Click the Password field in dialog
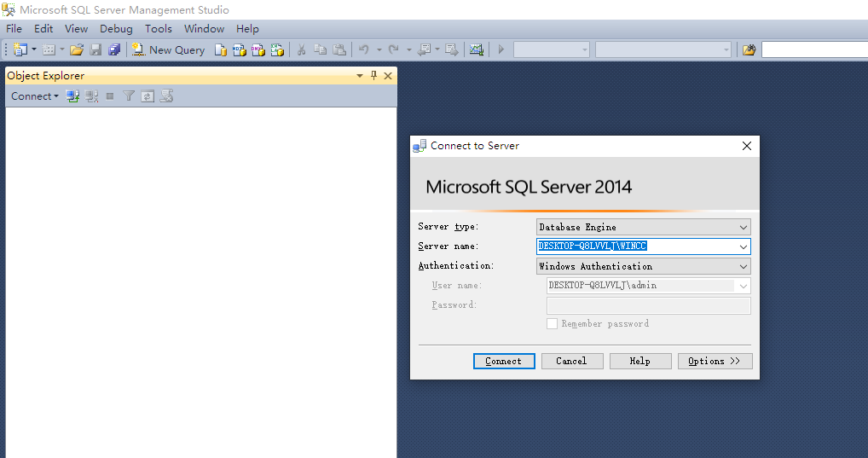This screenshot has height=458, width=868. coord(648,305)
